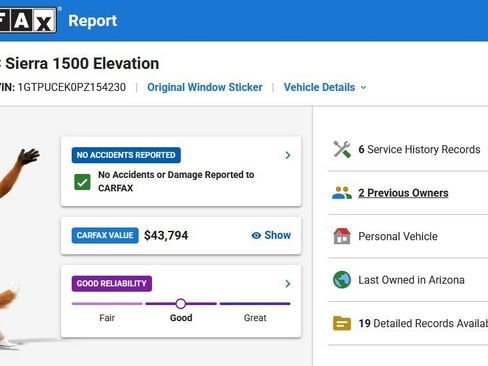Screen dimensions: 488x366
Task: Click the Great reliability label
Action: (x=255, y=318)
